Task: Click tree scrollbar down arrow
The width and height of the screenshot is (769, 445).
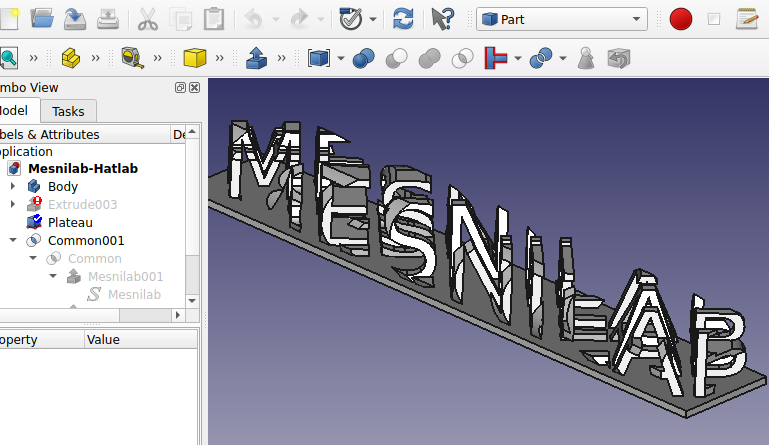Action: click(192, 301)
